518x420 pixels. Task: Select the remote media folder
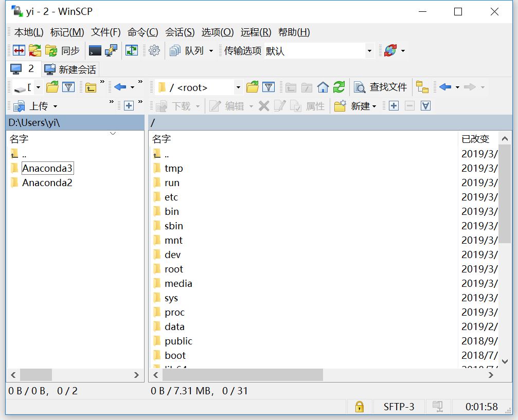pos(178,283)
